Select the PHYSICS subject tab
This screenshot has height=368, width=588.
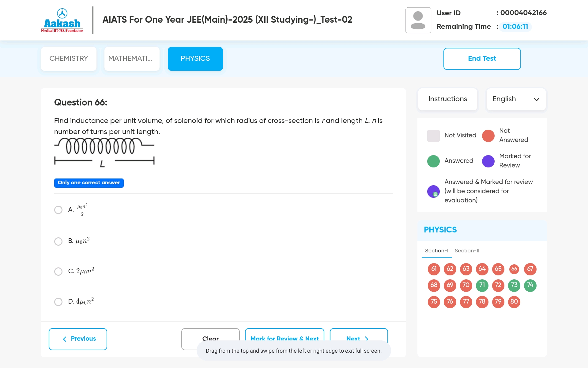pos(195,59)
